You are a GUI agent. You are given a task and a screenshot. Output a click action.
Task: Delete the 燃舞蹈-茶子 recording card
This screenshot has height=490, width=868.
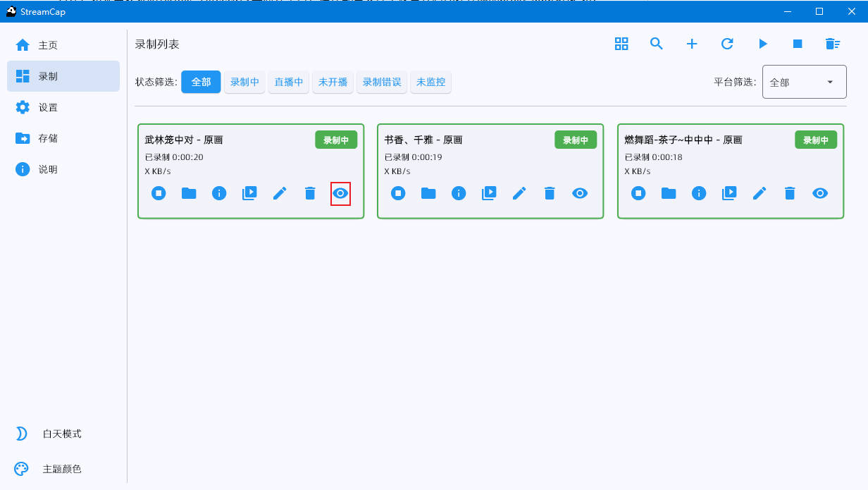pyautogui.click(x=790, y=193)
